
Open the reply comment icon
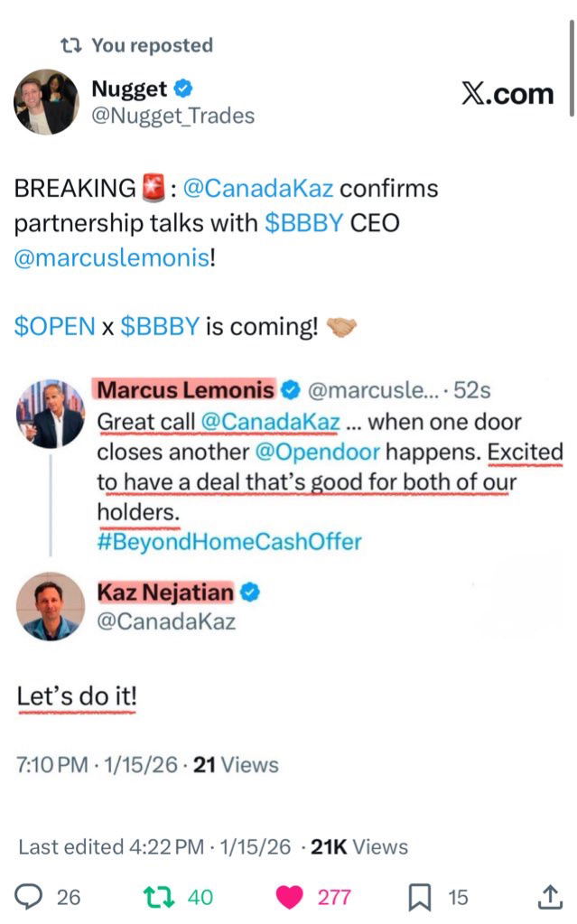pyautogui.click(x=28, y=897)
